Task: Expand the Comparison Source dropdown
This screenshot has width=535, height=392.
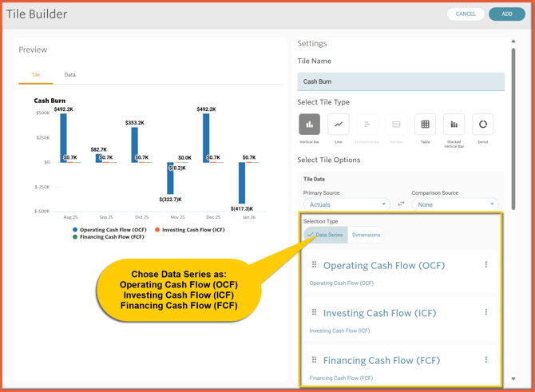Action: 454,204
